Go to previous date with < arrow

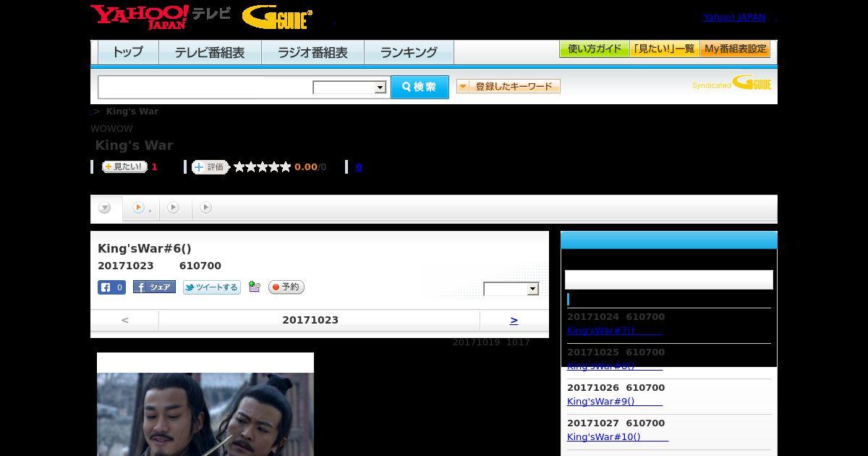click(125, 320)
